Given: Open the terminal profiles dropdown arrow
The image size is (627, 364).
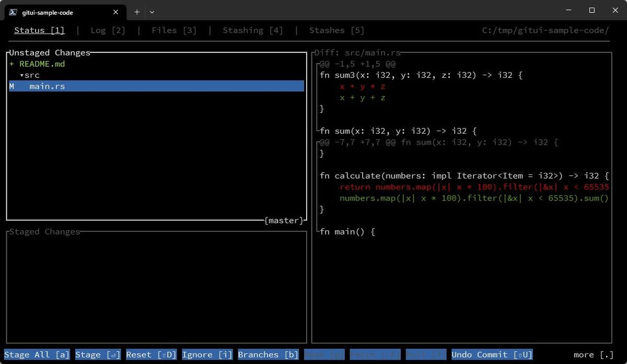Looking at the screenshot, I should [152, 12].
